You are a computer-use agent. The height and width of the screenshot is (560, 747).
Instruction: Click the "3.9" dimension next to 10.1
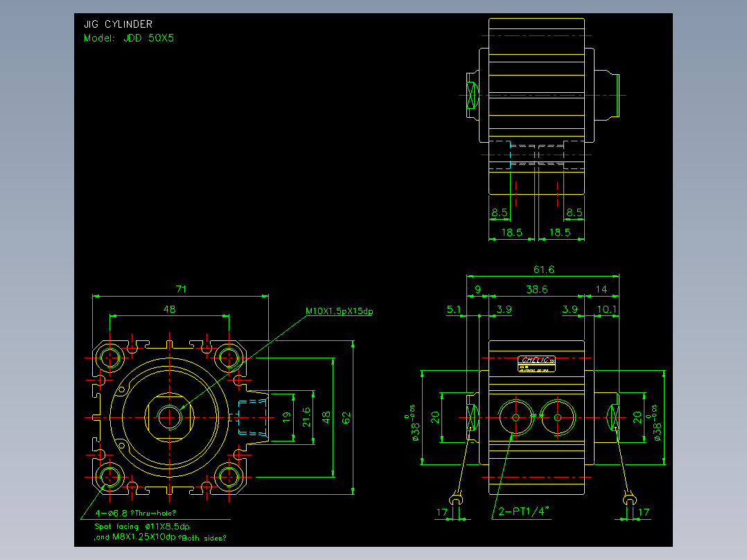(570, 309)
